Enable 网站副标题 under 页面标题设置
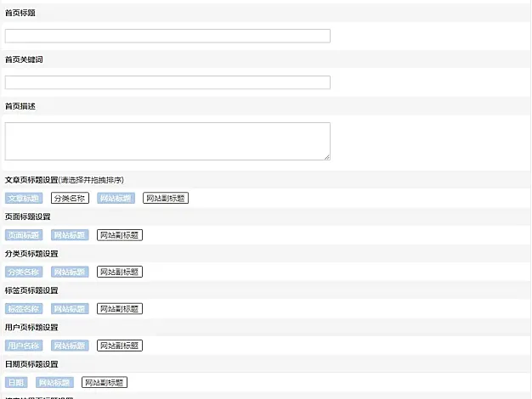Viewport: 532px width, 399px height. (119, 235)
